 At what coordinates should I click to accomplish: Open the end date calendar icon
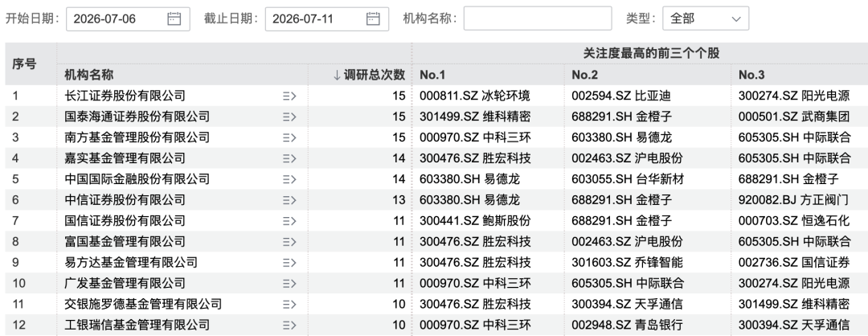[373, 18]
